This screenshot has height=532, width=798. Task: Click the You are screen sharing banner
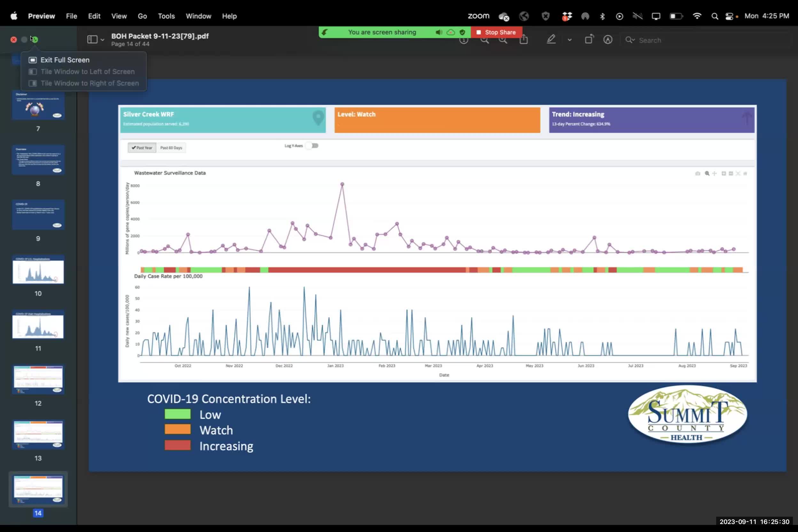coord(382,32)
